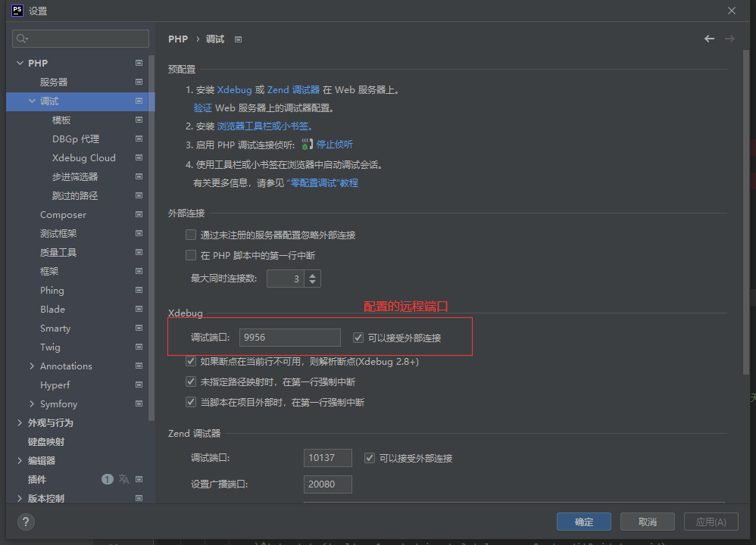Toggle 如果断点在当前行不可用 checkbox
The height and width of the screenshot is (545, 756).
(x=191, y=361)
